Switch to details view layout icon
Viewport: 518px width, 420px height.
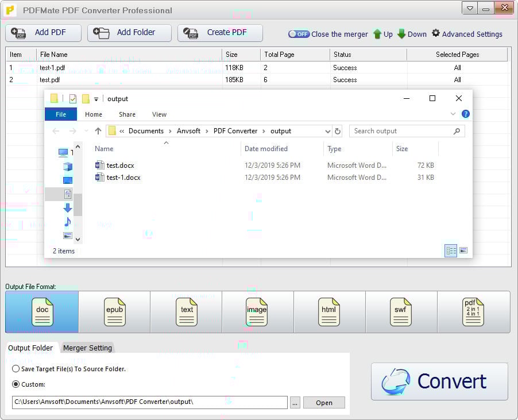451,251
